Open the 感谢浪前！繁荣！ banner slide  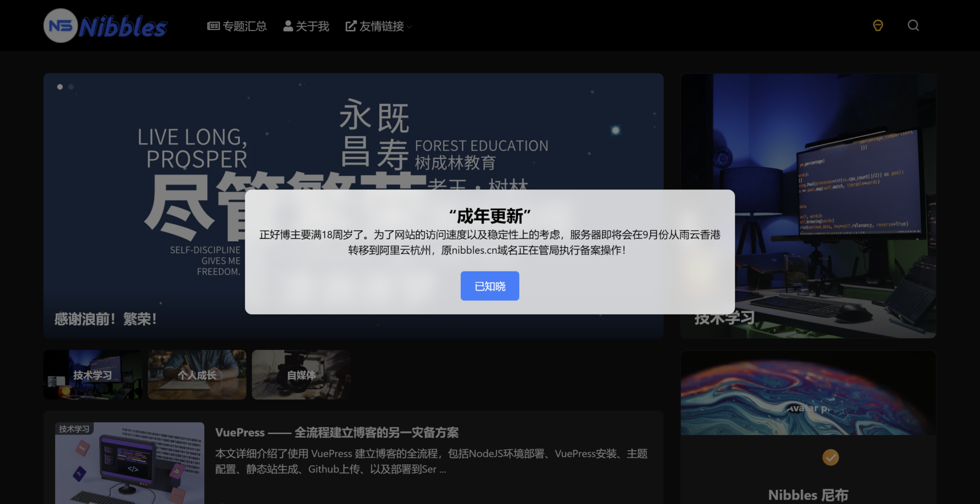106,319
